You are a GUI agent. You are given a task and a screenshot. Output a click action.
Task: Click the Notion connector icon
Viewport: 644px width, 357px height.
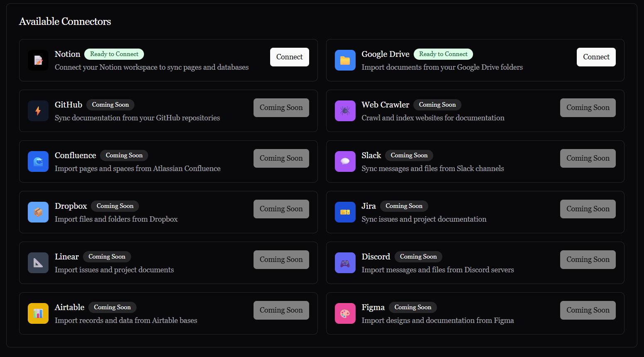click(x=38, y=60)
